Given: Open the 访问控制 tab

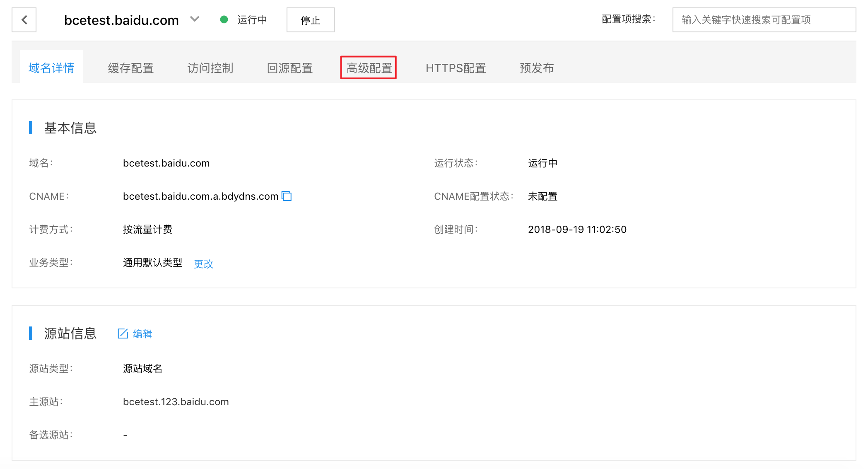Looking at the screenshot, I should [210, 68].
